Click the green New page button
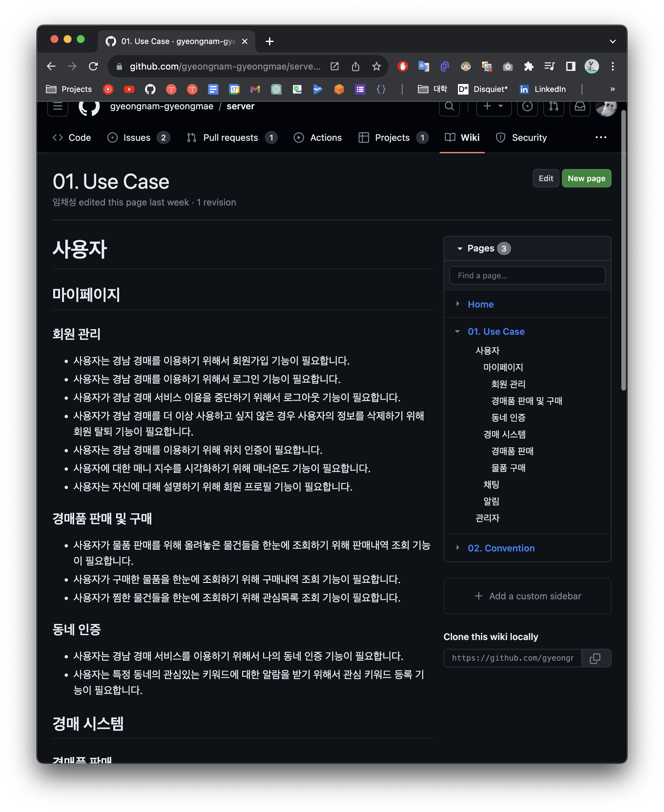Image resolution: width=664 pixels, height=812 pixels. 586,178
